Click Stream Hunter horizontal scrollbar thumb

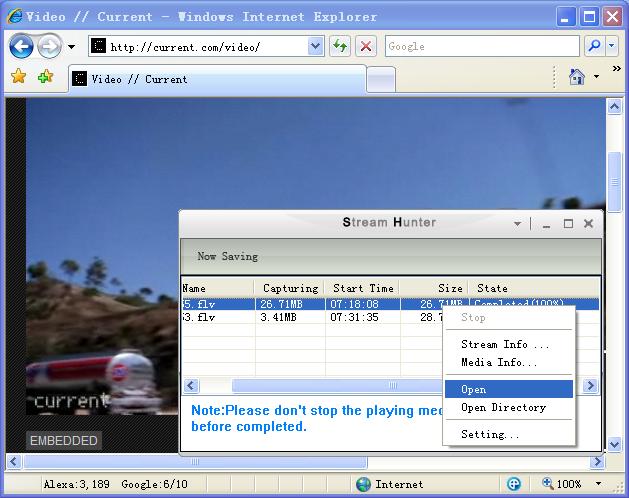pos(338,386)
